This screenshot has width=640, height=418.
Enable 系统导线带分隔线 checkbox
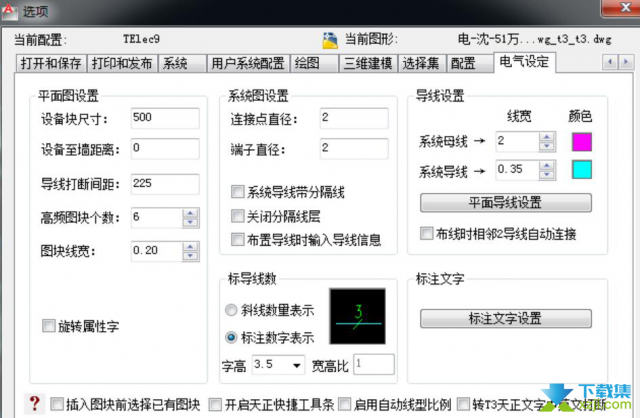pos(238,191)
